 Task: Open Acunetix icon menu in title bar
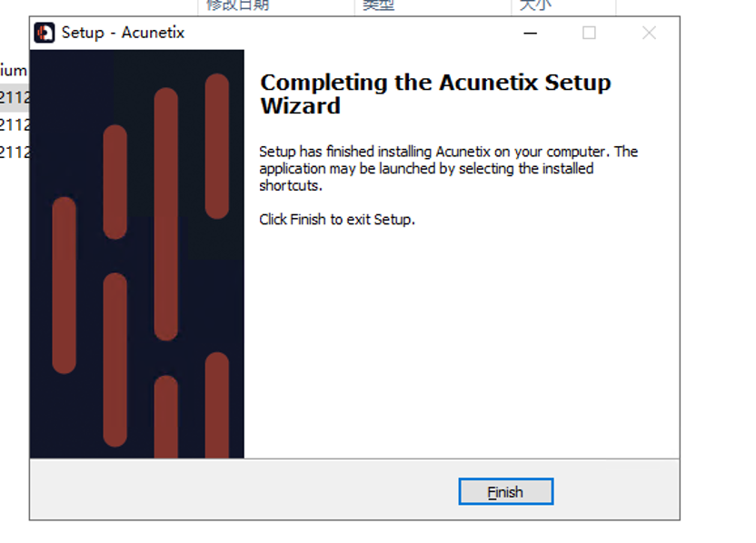click(x=45, y=33)
